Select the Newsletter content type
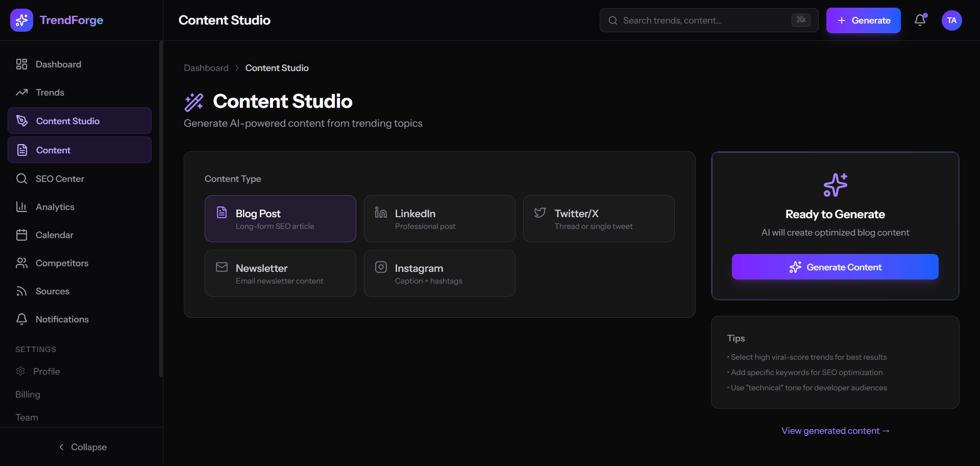 [280, 273]
